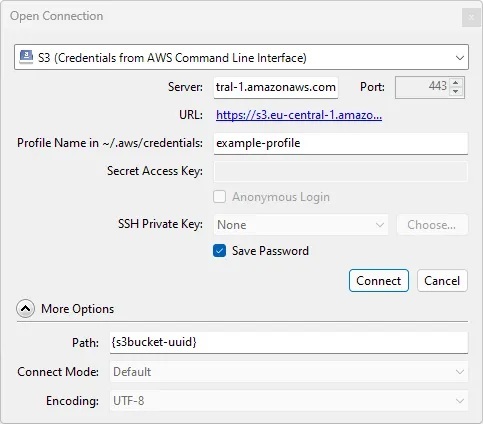Collapse the More Options section

(25, 309)
